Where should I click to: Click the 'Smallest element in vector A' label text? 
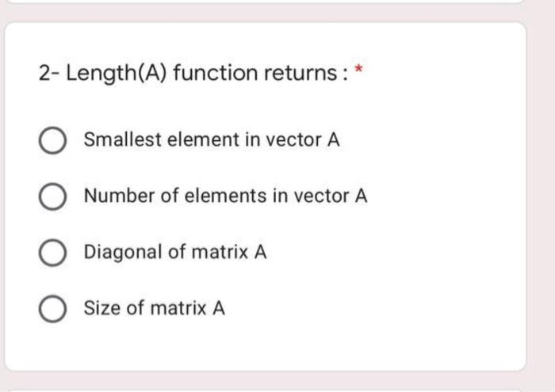[x=212, y=139]
